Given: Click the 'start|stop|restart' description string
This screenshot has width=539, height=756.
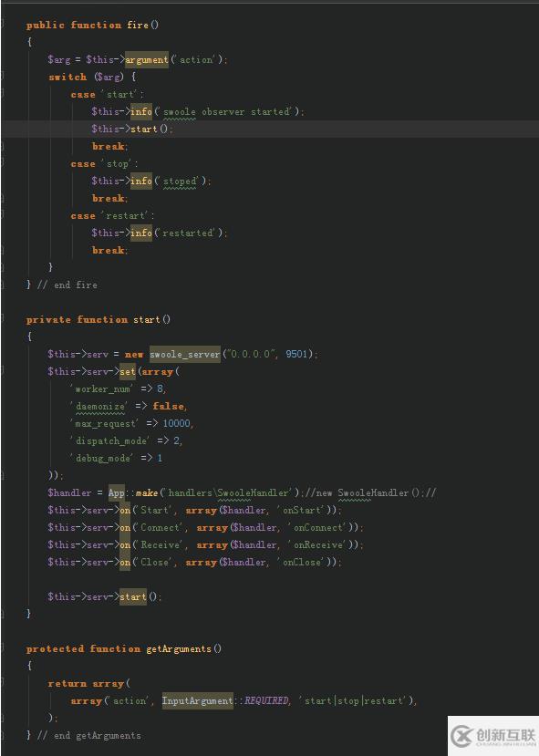Looking at the screenshot, I should [355, 701].
